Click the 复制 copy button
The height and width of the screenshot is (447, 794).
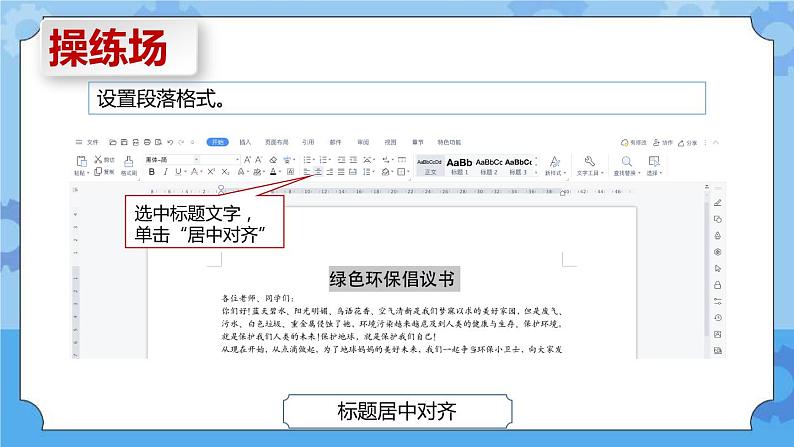tap(105, 172)
